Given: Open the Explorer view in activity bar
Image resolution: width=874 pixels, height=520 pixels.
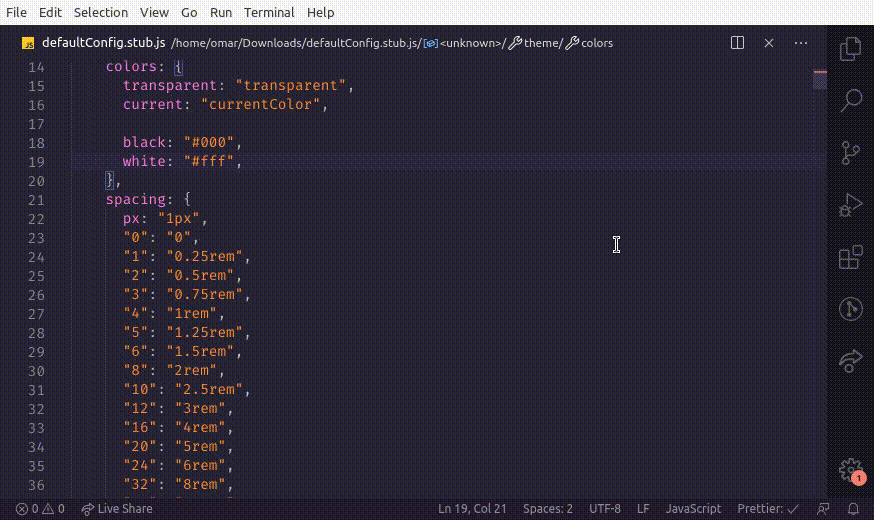Looking at the screenshot, I should click(x=850, y=48).
